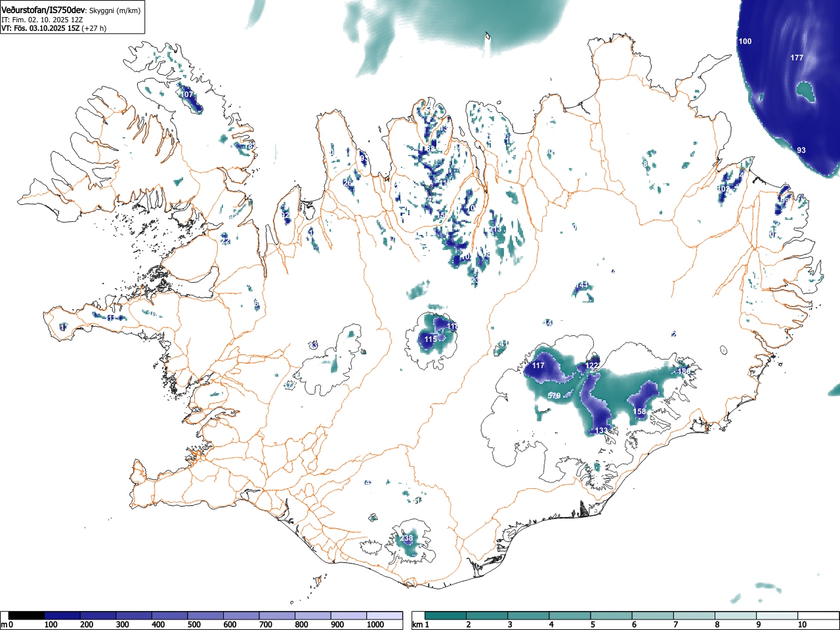Click the '102' value in the eastern highlands
This screenshot has height=630, width=840.
pos(723,189)
